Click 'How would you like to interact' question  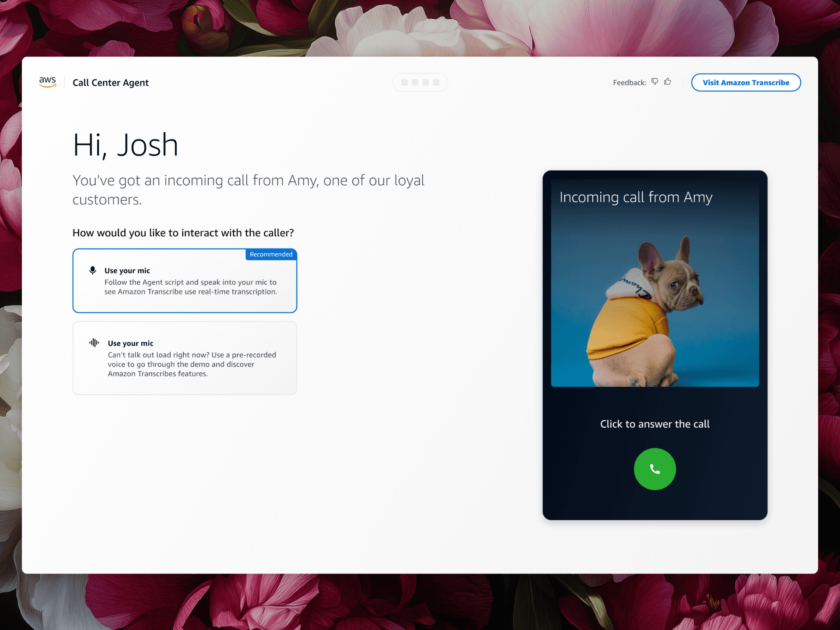(183, 233)
